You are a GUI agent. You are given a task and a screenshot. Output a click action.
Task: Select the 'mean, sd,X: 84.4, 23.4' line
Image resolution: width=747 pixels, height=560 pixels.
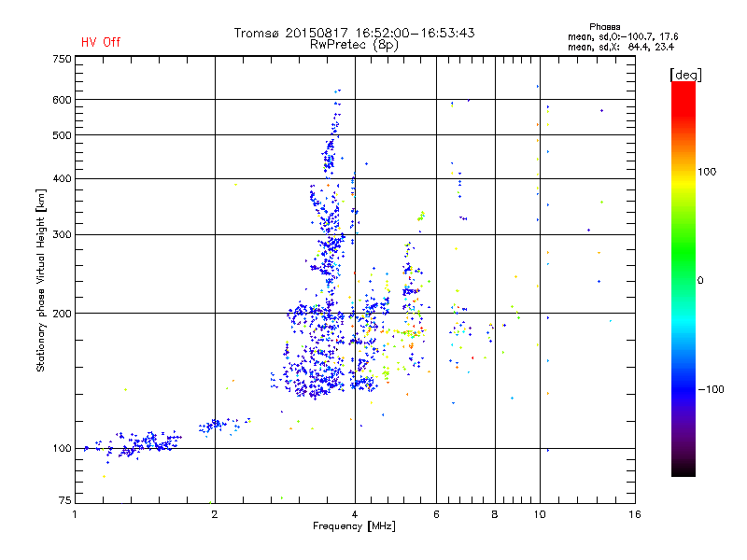pos(621,47)
